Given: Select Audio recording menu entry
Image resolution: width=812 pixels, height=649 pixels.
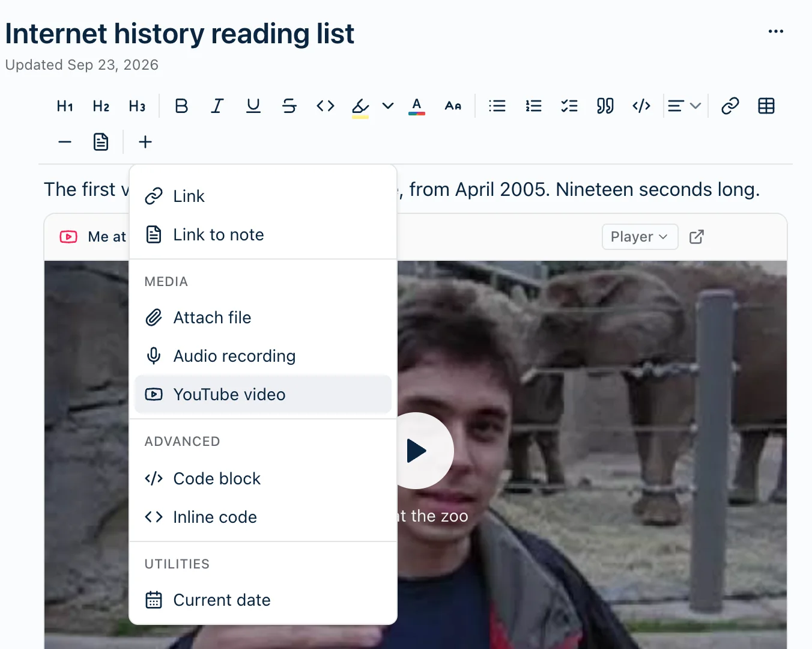Looking at the screenshot, I should pos(263,356).
